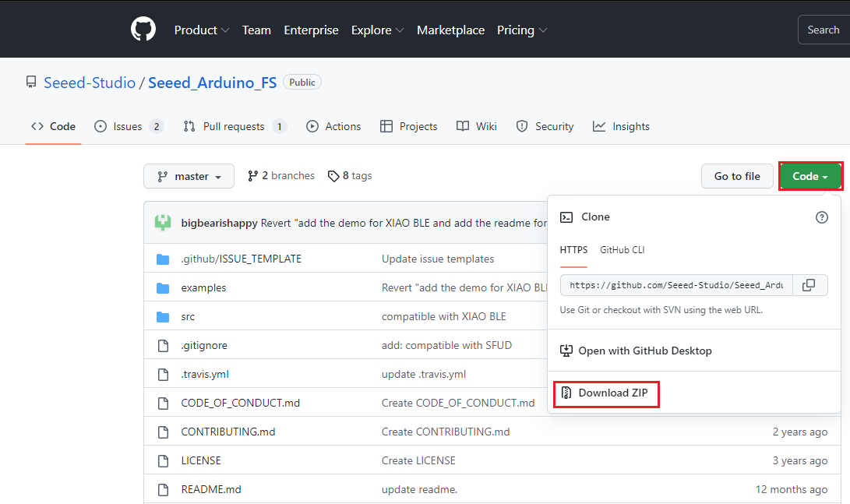
Task: Open the GitHub home logo
Action: coord(143,30)
